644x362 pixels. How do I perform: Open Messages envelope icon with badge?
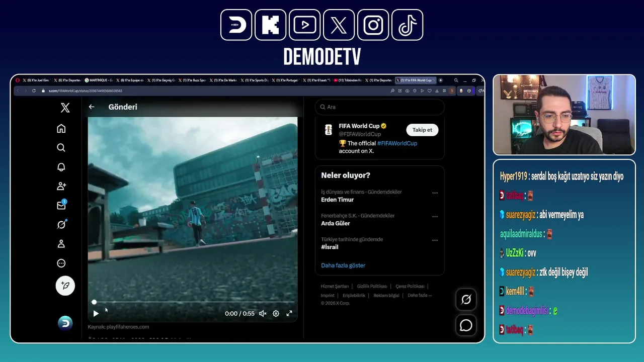(61, 205)
